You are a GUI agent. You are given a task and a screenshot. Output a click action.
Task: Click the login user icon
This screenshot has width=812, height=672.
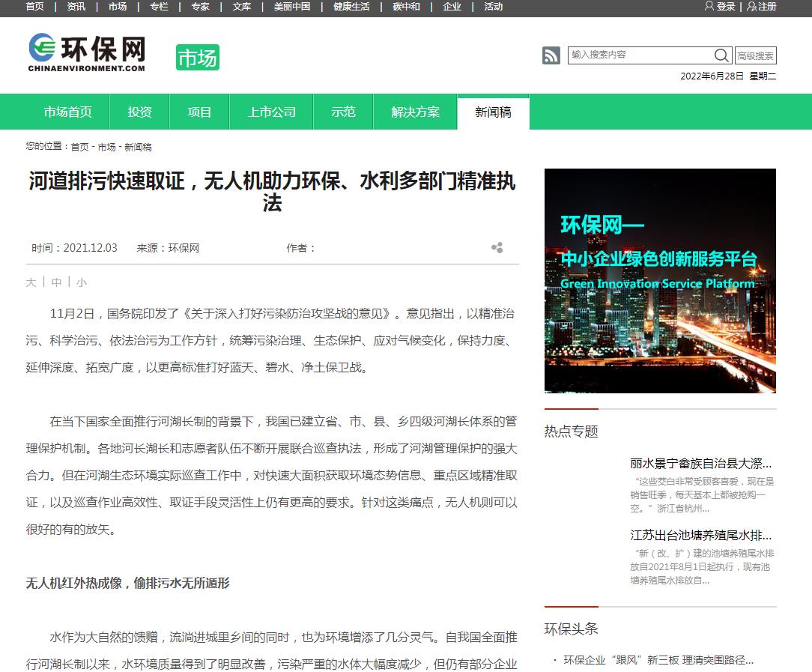[x=709, y=6]
